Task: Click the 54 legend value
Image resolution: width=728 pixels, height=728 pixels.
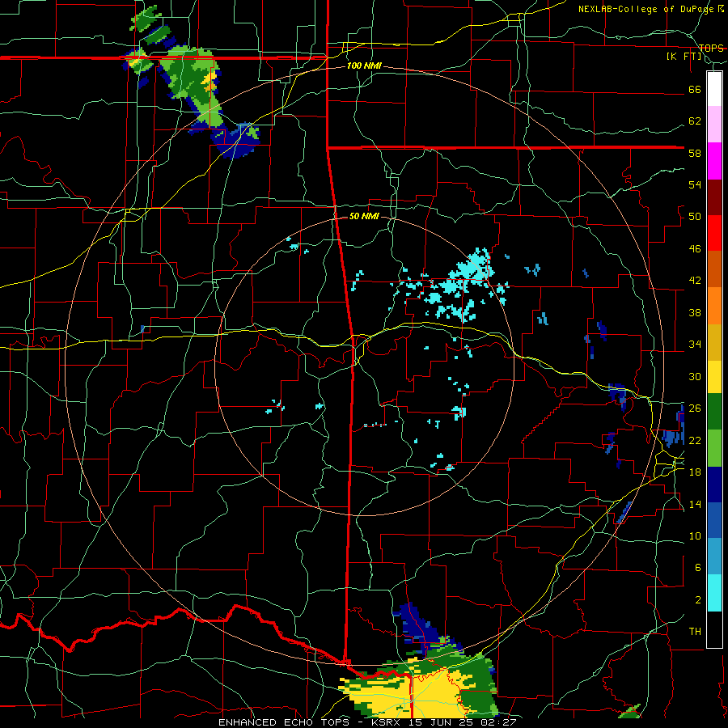Action: (695, 184)
